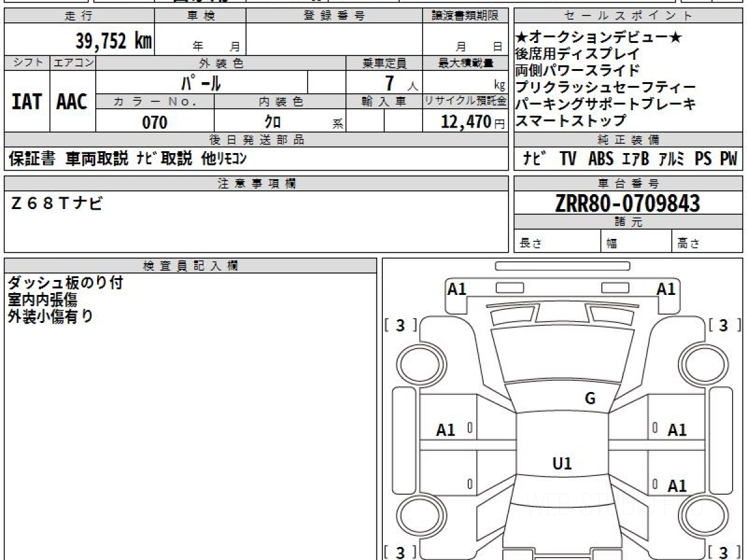Select the AAC air conditioner value
This screenshot has height=560, width=747.
(73, 101)
